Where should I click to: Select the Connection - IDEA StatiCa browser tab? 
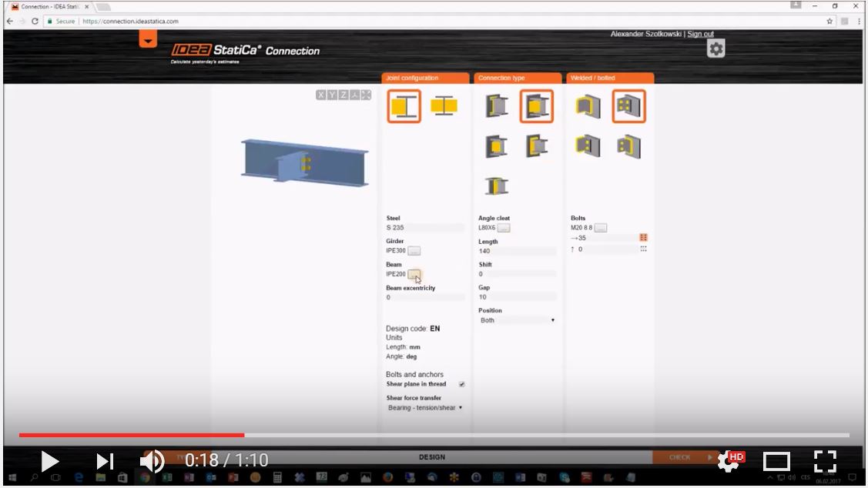point(50,7)
